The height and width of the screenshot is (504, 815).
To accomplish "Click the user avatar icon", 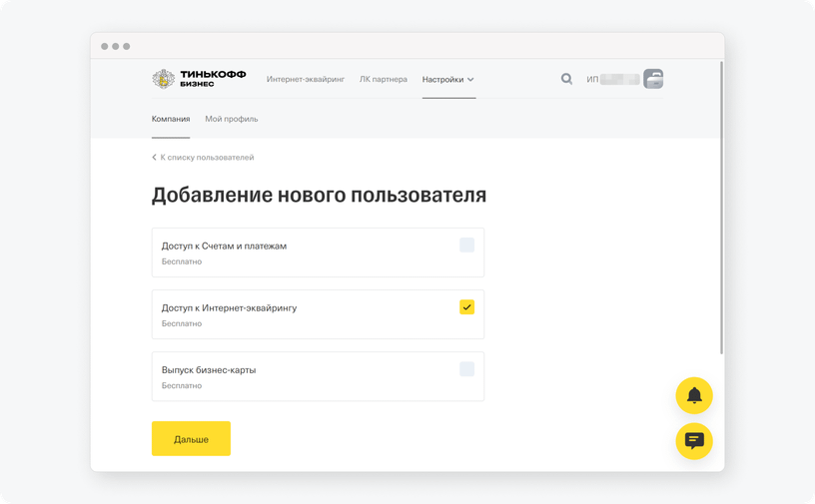I will click(x=653, y=79).
